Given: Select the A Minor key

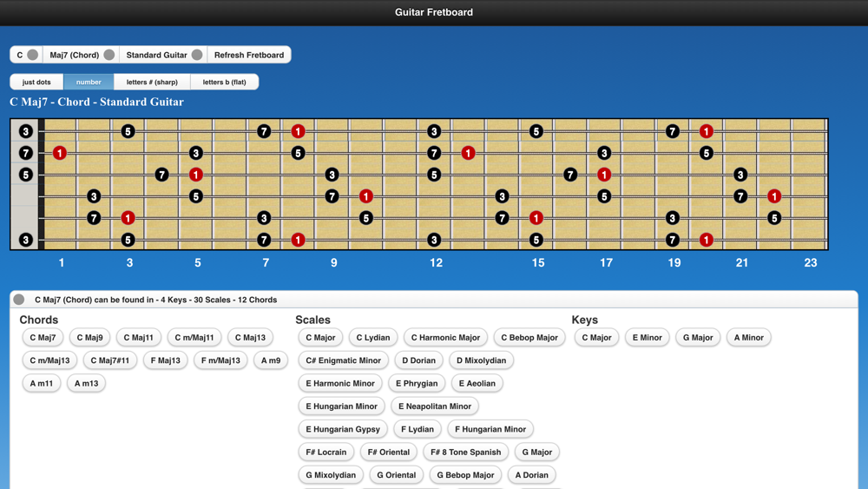Looking at the screenshot, I should [749, 337].
